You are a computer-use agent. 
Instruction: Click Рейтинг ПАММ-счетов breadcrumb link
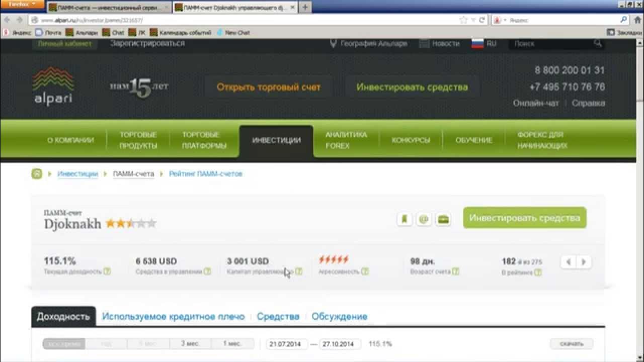(206, 174)
